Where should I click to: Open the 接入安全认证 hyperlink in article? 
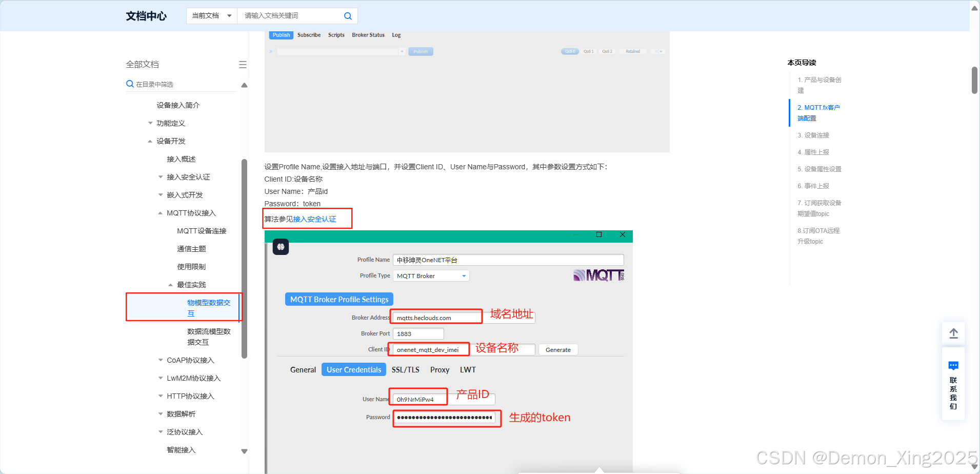pyautogui.click(x=314, y=219)
